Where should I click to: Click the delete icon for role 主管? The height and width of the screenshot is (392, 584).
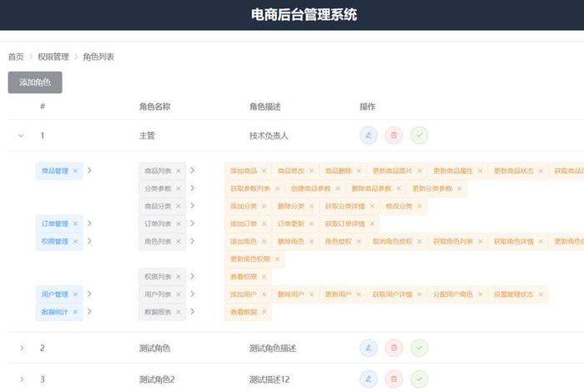click(x=394, y=135)
